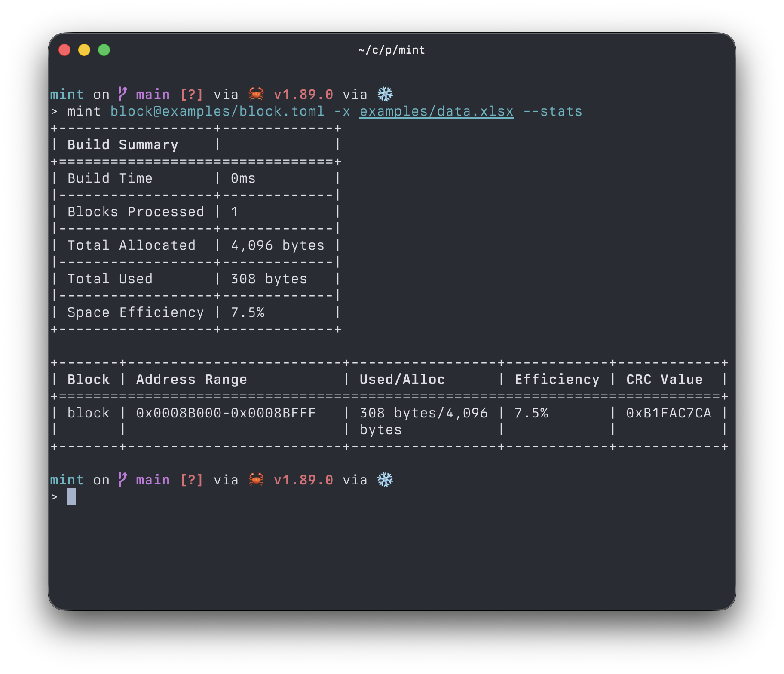Click the crab emoji in the bottom prompt
Viewport: 784px width, 674px height.
click(256, 479)
